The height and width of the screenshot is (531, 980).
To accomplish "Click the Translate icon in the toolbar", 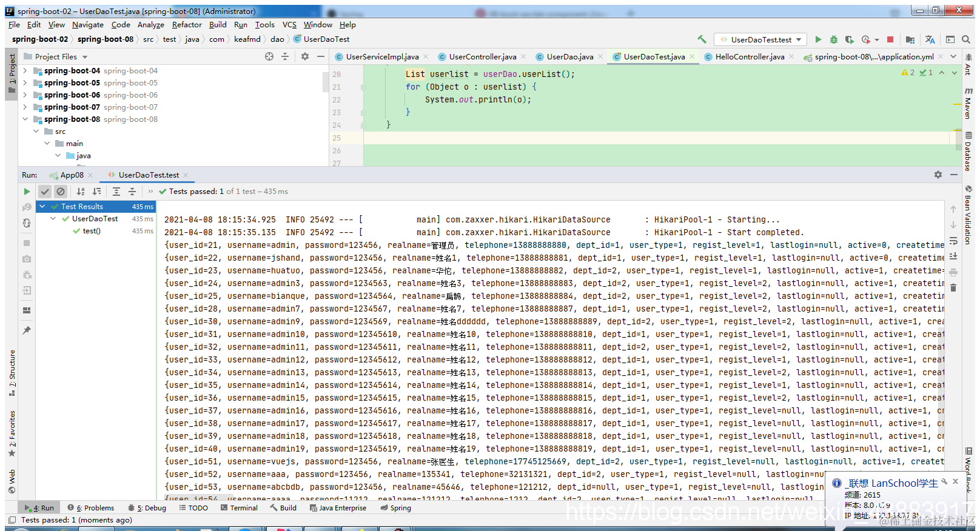I will pos(930,39).
